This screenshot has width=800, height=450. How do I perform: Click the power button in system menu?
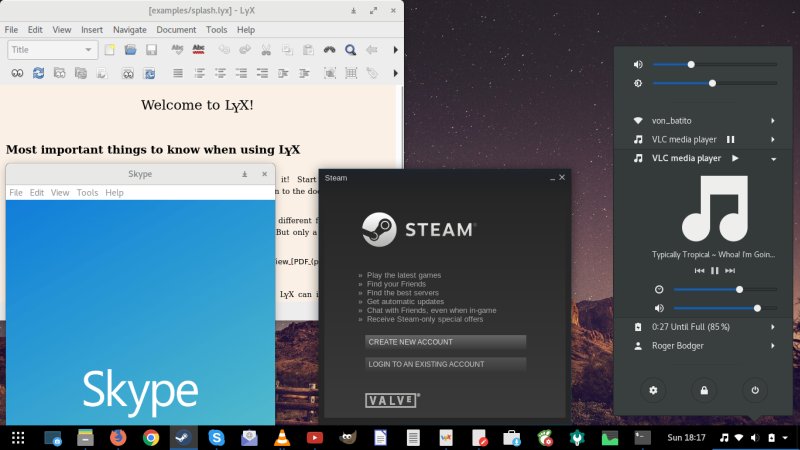click(x=755, y=390)
